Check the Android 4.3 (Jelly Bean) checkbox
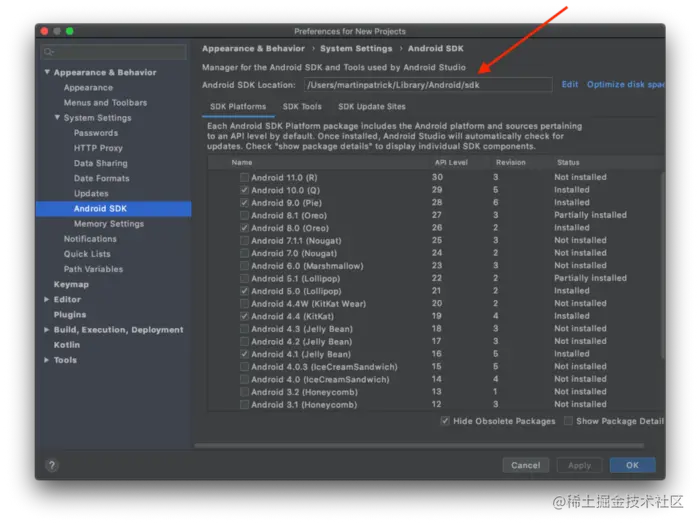700x526 pixels. pyautogui.click(x=244, y=329)
